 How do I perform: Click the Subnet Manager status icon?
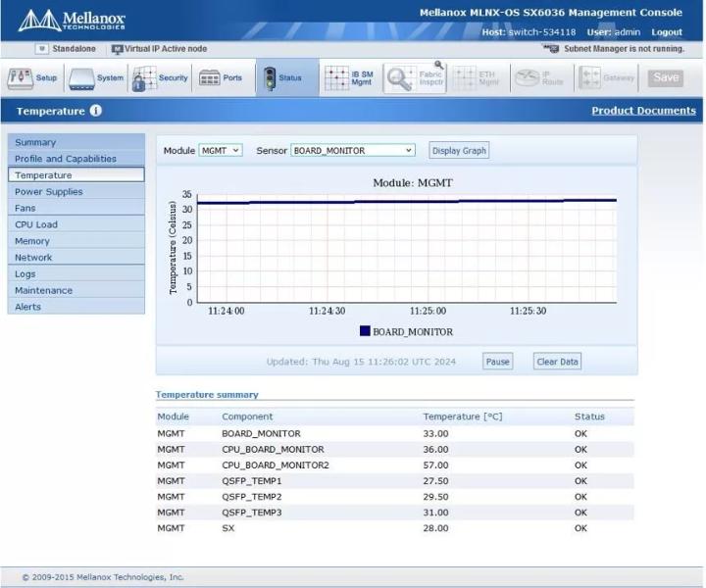(x=551, y=48)
